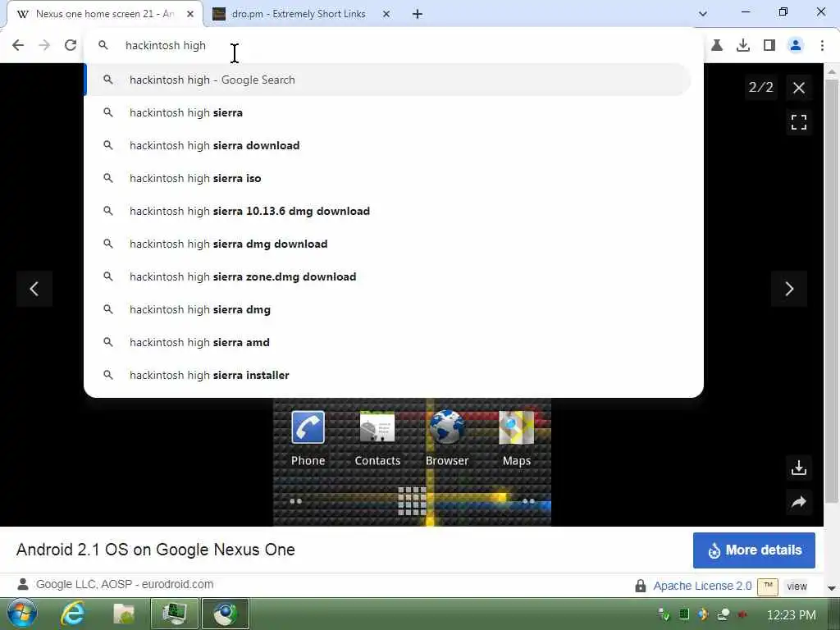Open the Windows Start menu

pyautogui.click(x=21, y=614)
